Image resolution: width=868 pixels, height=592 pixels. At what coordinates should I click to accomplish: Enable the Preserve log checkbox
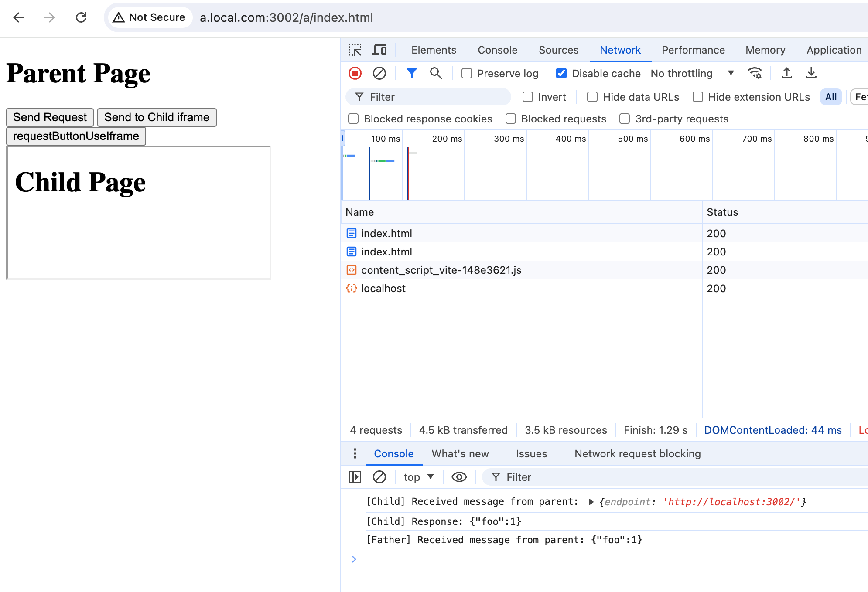[x=467, y=73]
